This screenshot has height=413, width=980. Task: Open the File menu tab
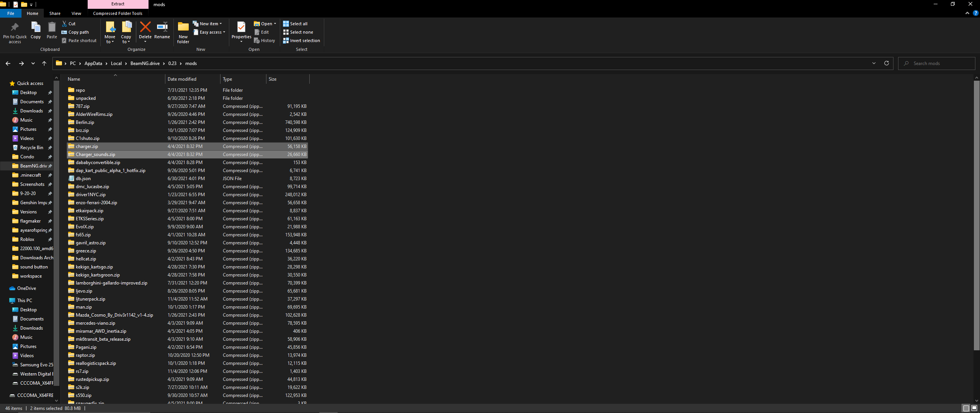click(11, 13)
